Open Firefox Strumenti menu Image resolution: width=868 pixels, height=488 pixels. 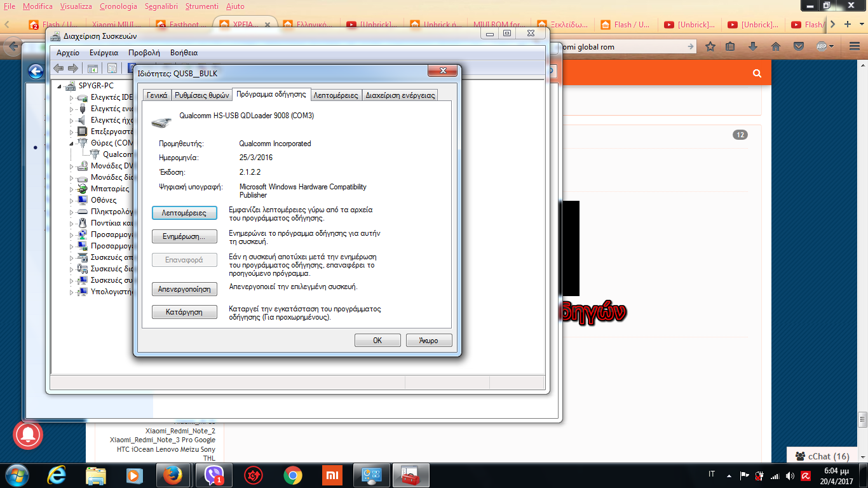click(x=202, y=6)
